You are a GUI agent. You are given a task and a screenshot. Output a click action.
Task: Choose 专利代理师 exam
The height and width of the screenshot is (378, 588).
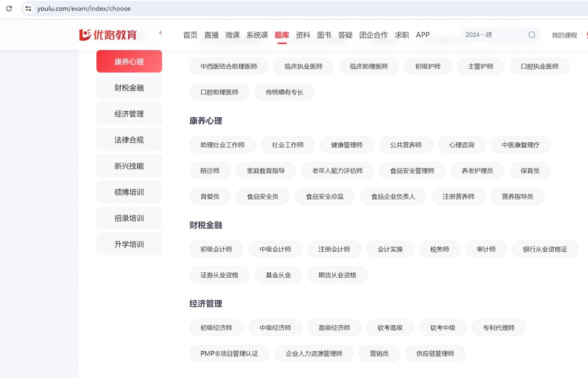(499, 328)
